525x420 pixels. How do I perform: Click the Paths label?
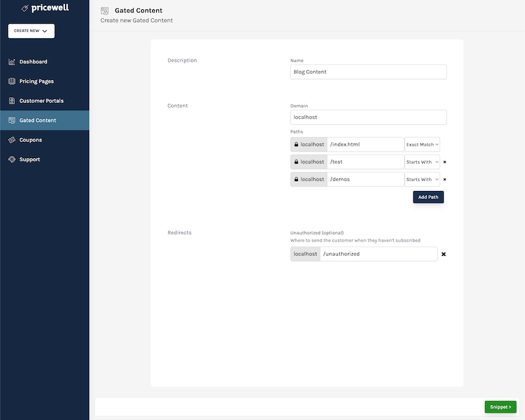tap(297, 132)
